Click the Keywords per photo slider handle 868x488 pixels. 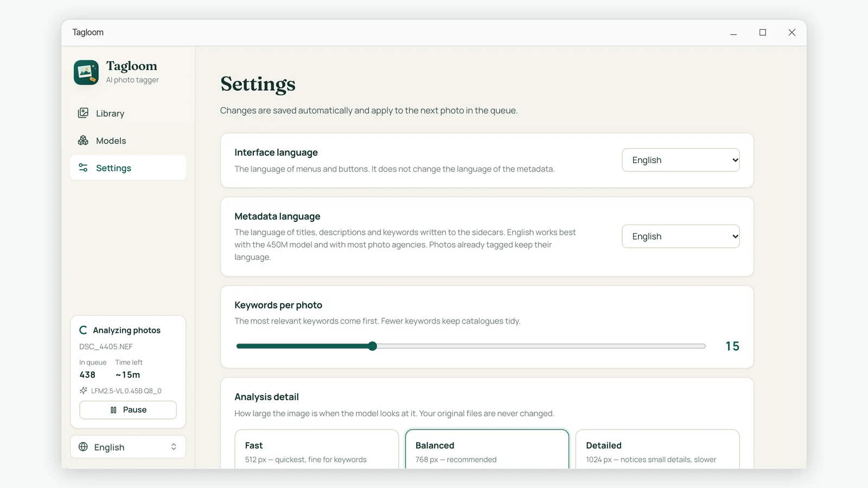pyautogui.click(x=372, y=346)
